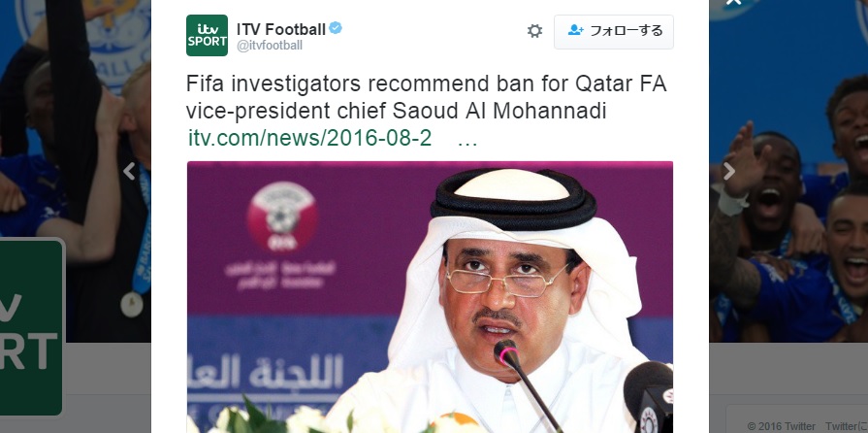The height and width of the screenshot is (433, 868).
Task: Open the tweet photo of Saoud Al Mohannadi
Action: coord(431,297)
